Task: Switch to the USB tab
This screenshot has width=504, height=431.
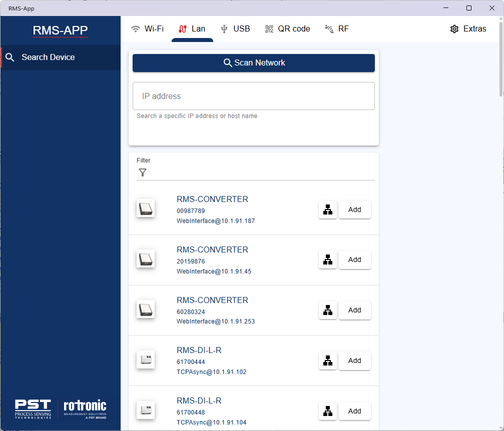Action: [x=235, y=29]
